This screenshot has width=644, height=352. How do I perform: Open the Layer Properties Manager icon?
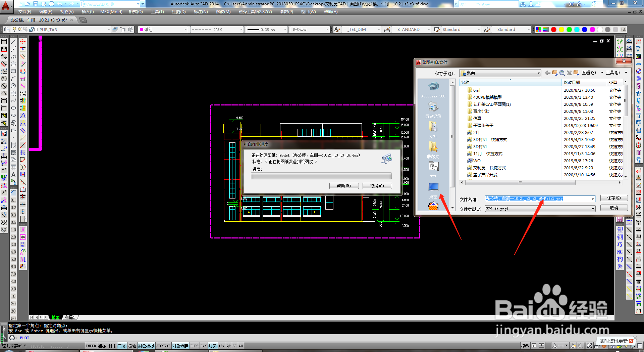[7, 30]
